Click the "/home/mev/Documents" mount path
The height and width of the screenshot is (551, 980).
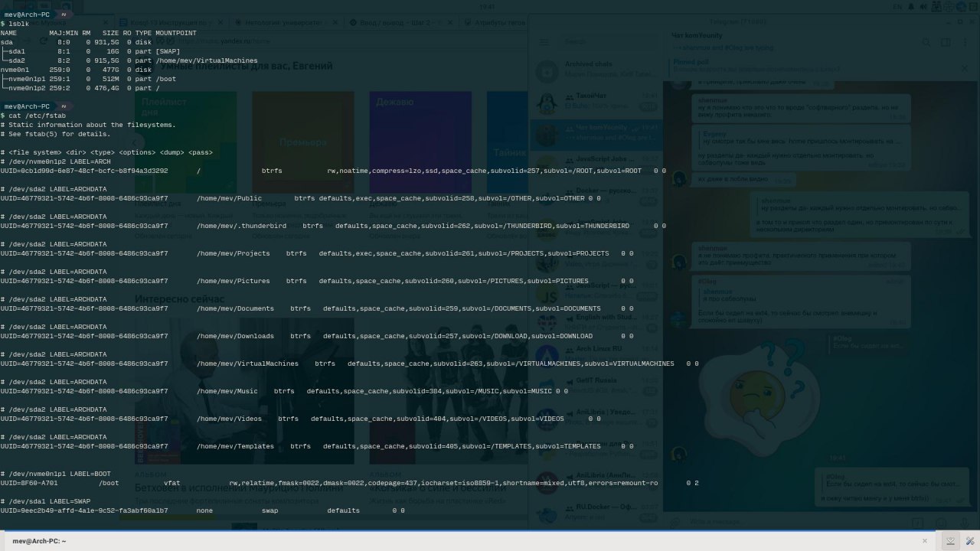click(x=235, y=308)
